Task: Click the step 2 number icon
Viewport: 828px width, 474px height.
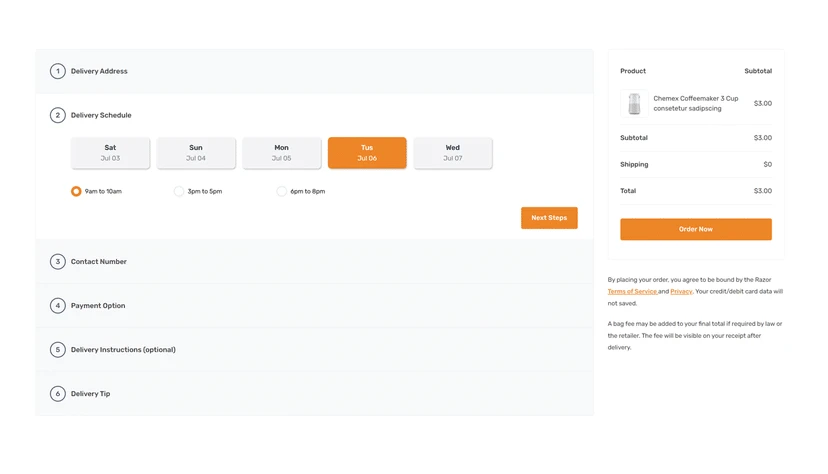Action: point(58,115)
